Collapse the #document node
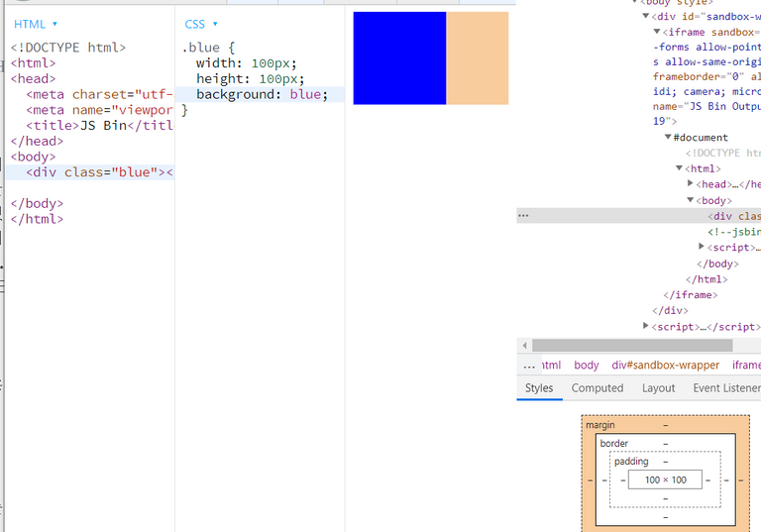Image resolution: width=761 pixels, height=532 pixels. point(668,138)
